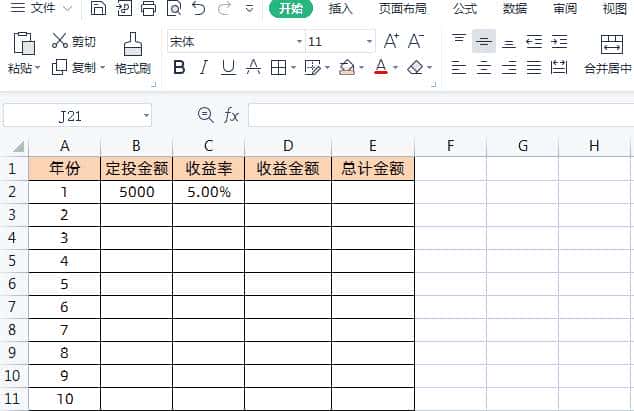This screenshot has width=634, height=411.
Task: Select column D header
Action: click(288, 146)
